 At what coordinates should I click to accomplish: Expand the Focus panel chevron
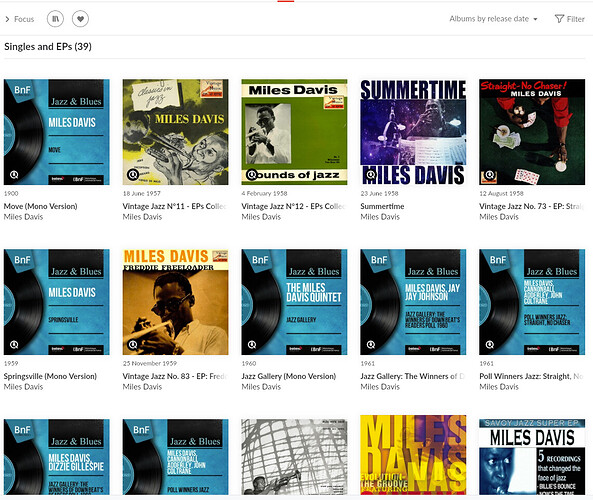point(7,19)
